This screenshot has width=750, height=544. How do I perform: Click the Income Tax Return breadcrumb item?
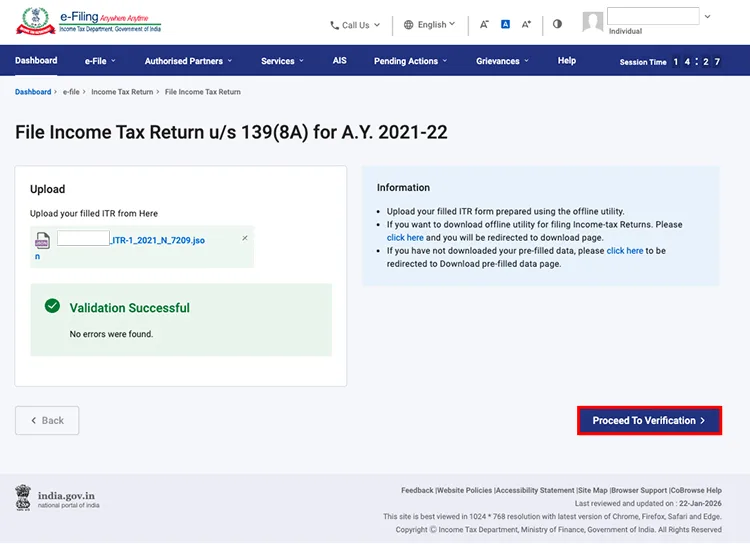click(x=122, y=92)
